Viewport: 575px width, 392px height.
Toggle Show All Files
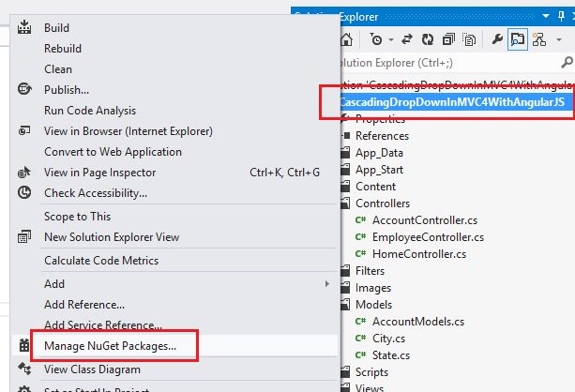tap(467, 40)
